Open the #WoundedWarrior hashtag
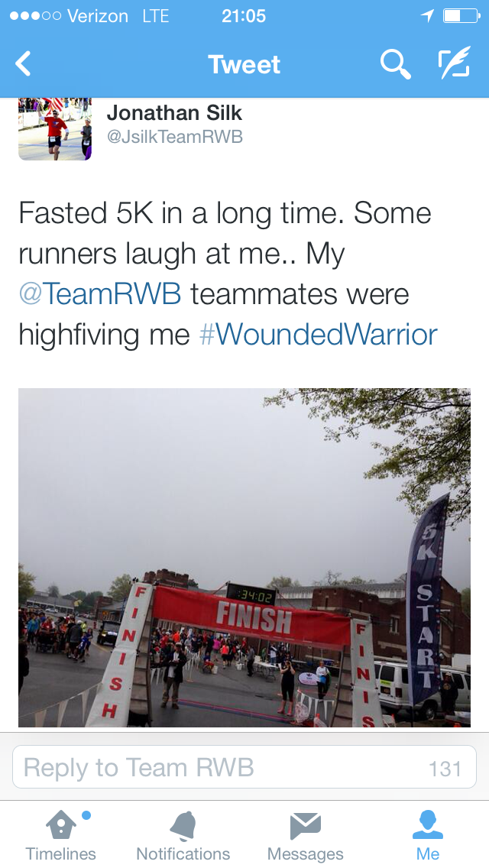The image size is (489, 868). tap(318, 335)
